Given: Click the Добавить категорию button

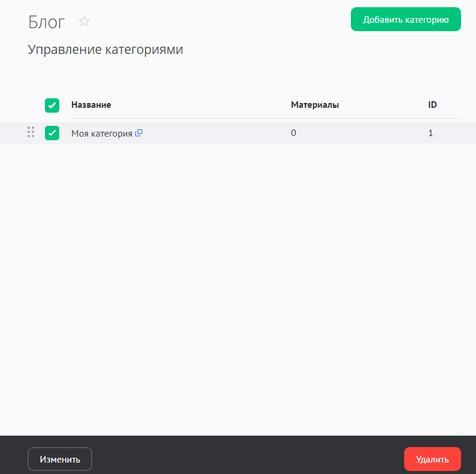Looking at the screenshot, I should (x=405, y=19).
